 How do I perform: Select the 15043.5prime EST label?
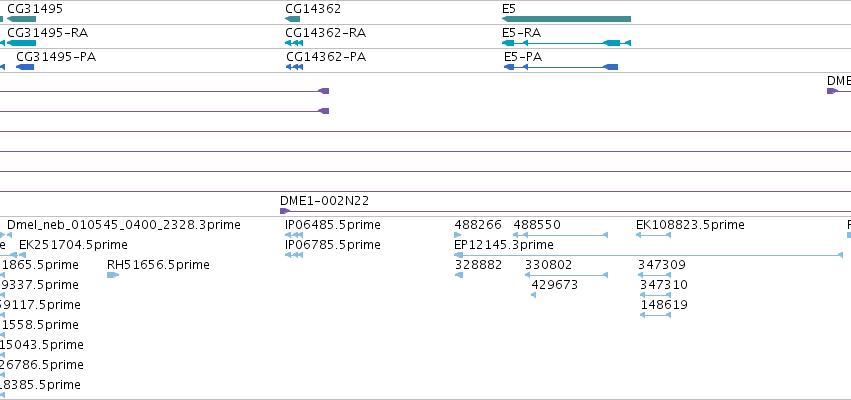click(x=42, y=345)
